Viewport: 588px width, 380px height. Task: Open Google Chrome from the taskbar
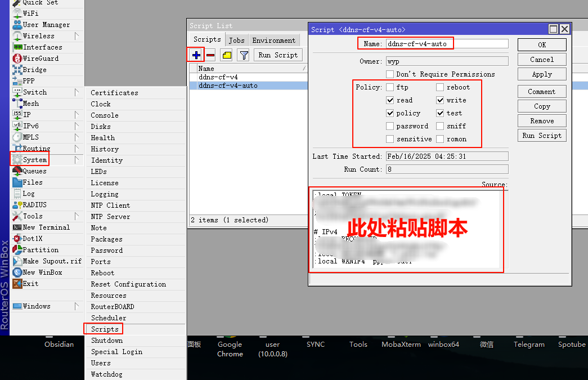tap(230, 349)
